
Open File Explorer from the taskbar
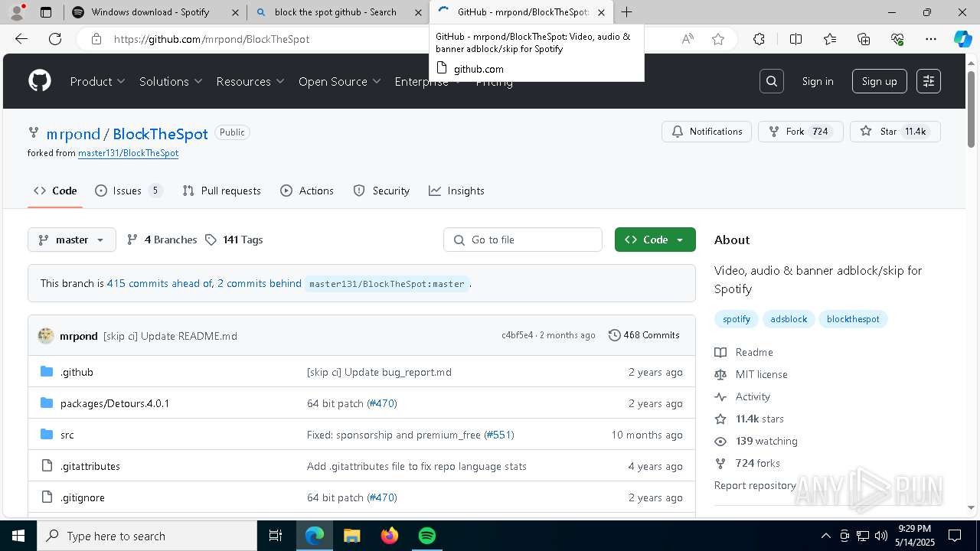pos(351,536)
